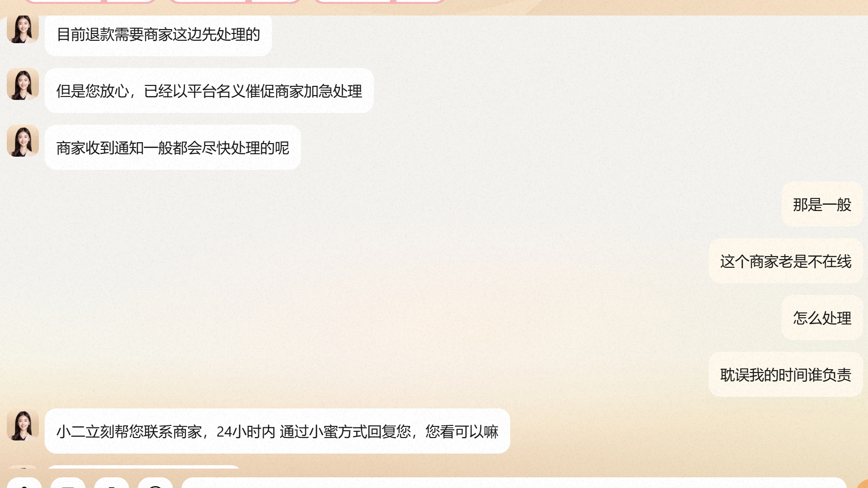The height and width of the screenshot is (488, 868).
Task: Focus the message input field at bottom
Action: tap(514, 483)
